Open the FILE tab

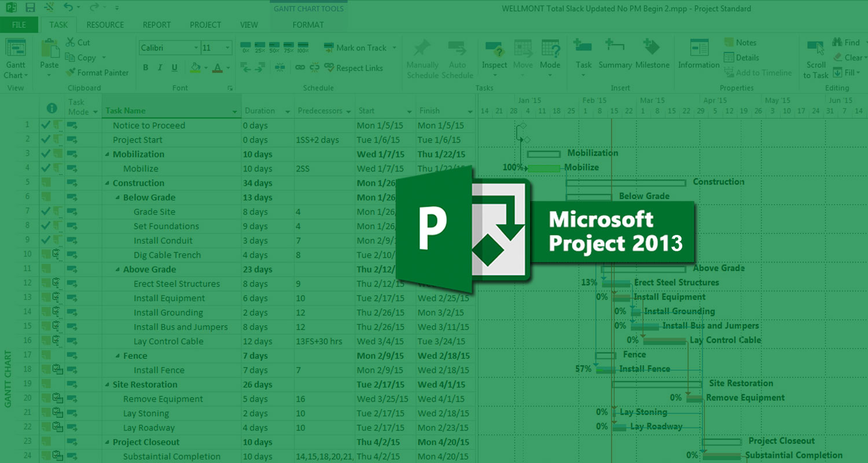point(19,25)
